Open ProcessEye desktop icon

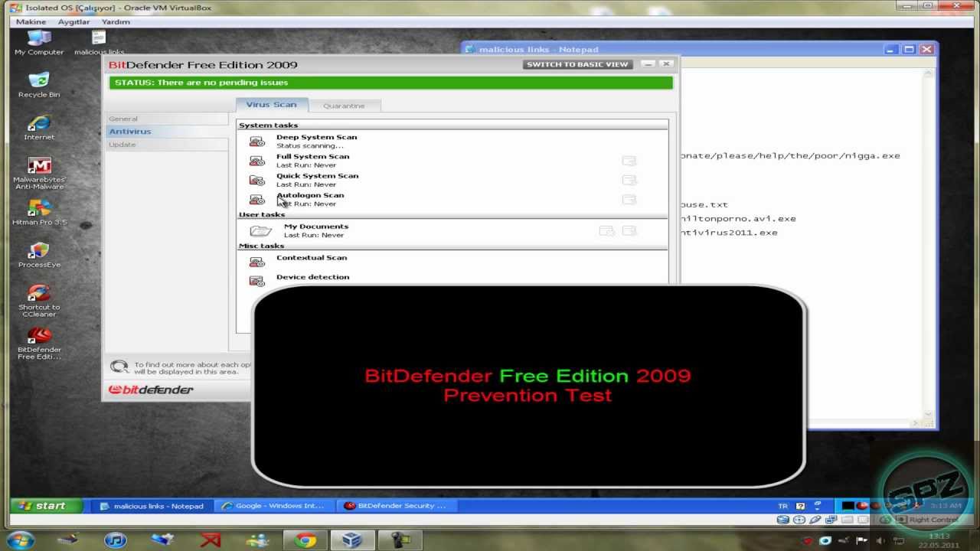pyautogui.click(x=39, y=255)
